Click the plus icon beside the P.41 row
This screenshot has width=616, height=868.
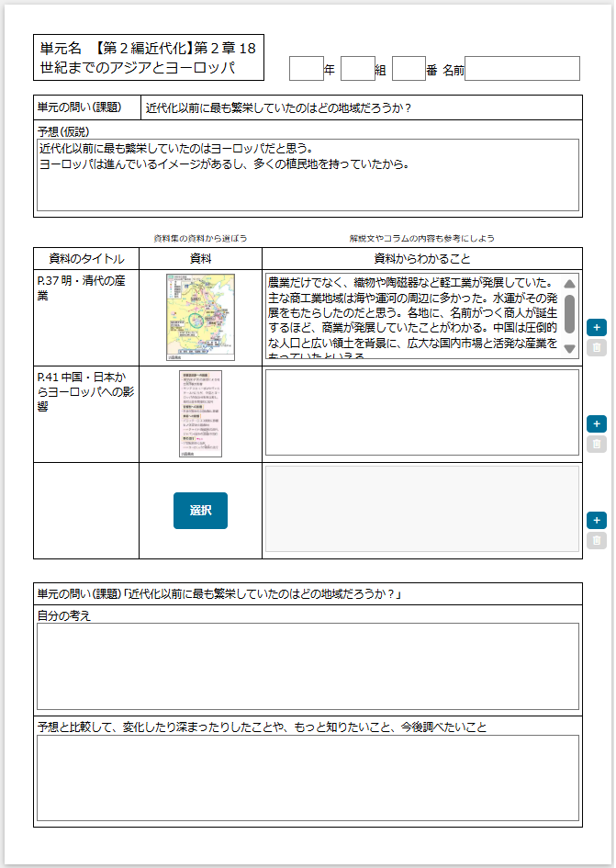(x=596, y=423)
